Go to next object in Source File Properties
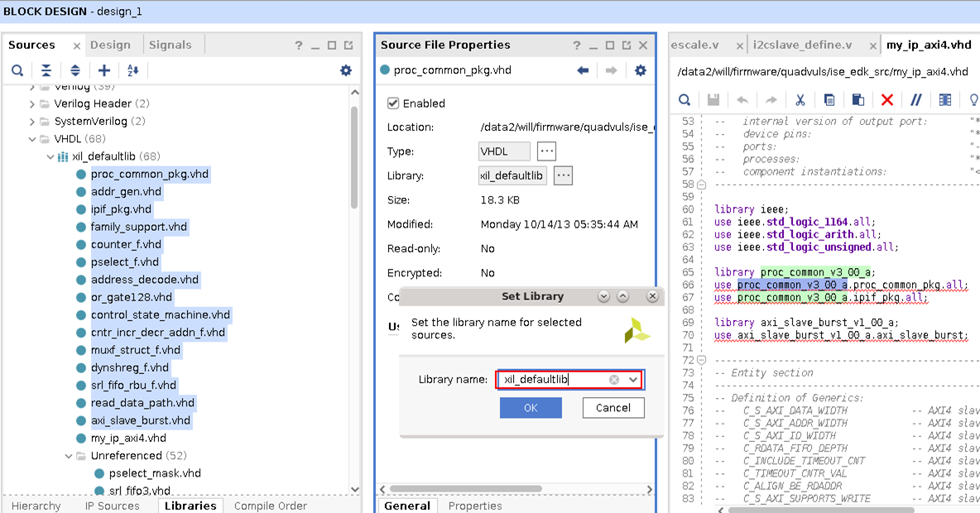This screenshot has height=513, width=980. coord(611,70)
